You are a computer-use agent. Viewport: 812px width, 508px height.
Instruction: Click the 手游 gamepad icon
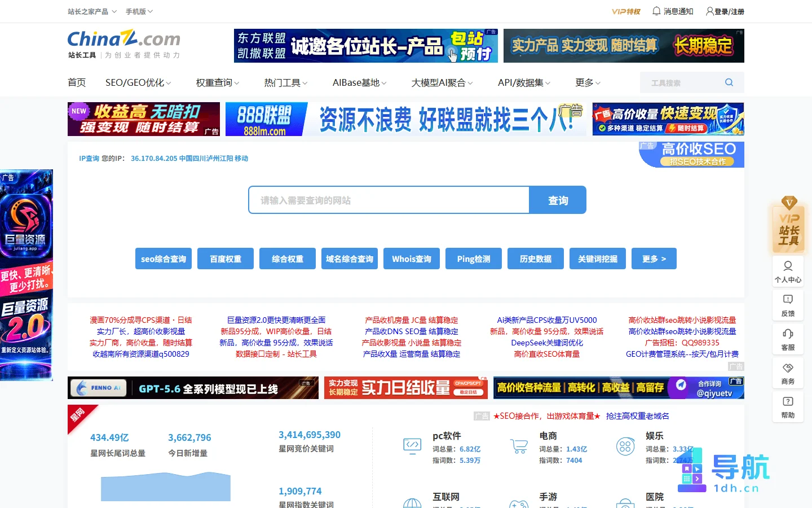519,503
